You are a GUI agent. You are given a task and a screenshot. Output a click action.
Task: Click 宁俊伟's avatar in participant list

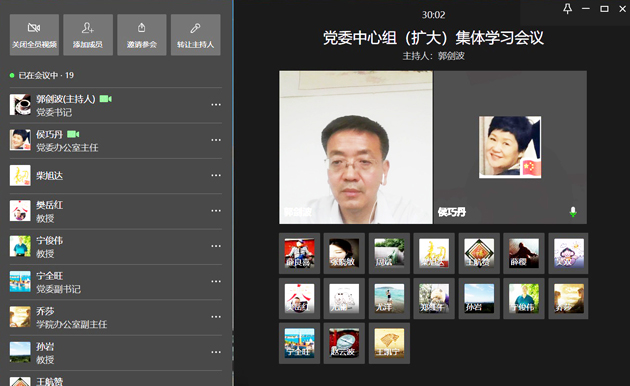point(20,246)
